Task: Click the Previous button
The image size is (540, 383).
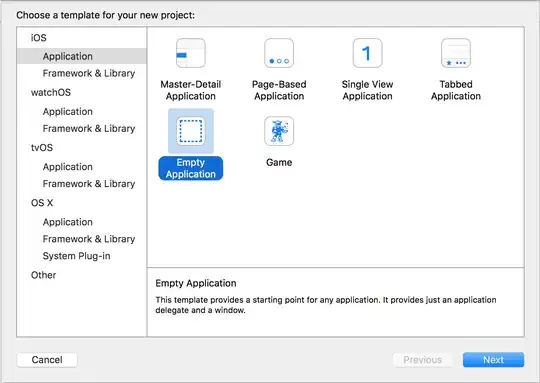Action: 423,360
